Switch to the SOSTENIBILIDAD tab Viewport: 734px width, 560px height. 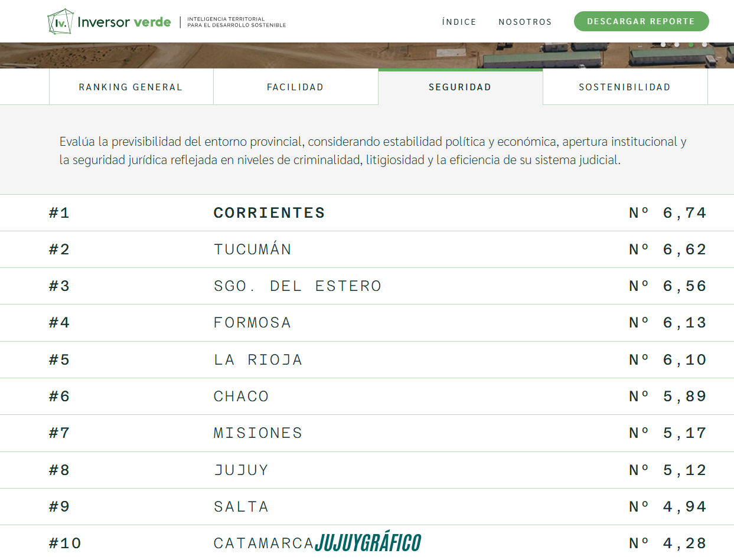625,87
